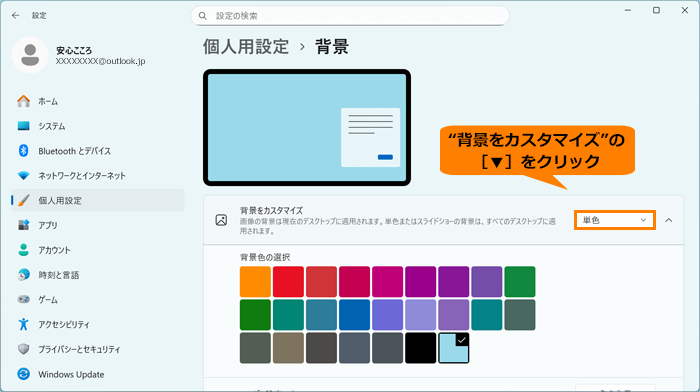
Task: Open the 単色 background type dropdown
Action: click(615, 220)
